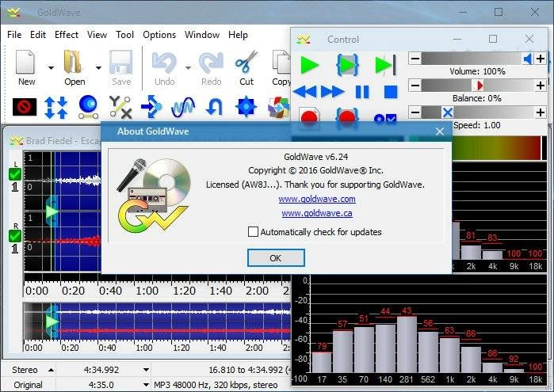Increase speed with the plus button
The image size is (554, 392).
point(541,112)
